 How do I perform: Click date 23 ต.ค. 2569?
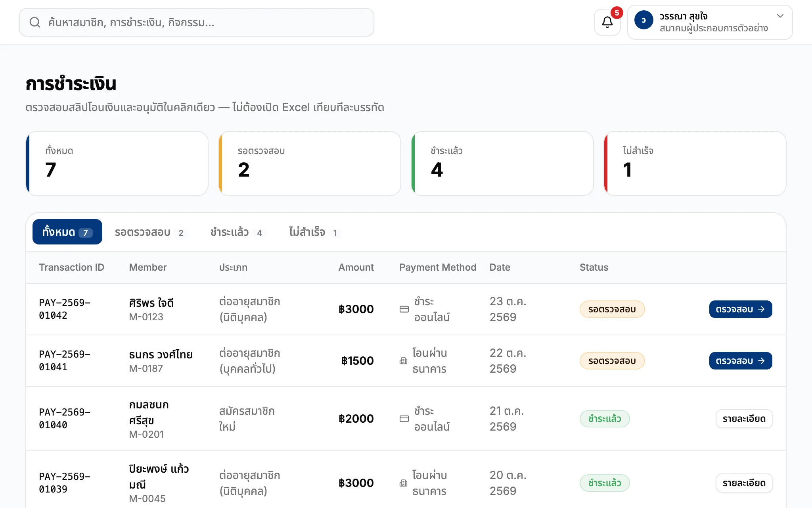[x=507, y=309]
